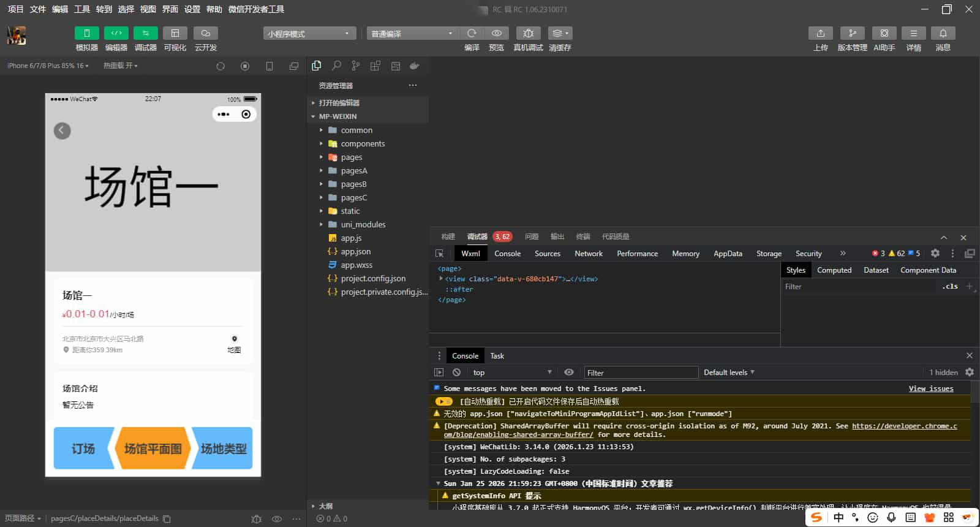This screenshot has height=527, width=980.
Task: Click the upload icon in toolbar
Action: point(820,33)
